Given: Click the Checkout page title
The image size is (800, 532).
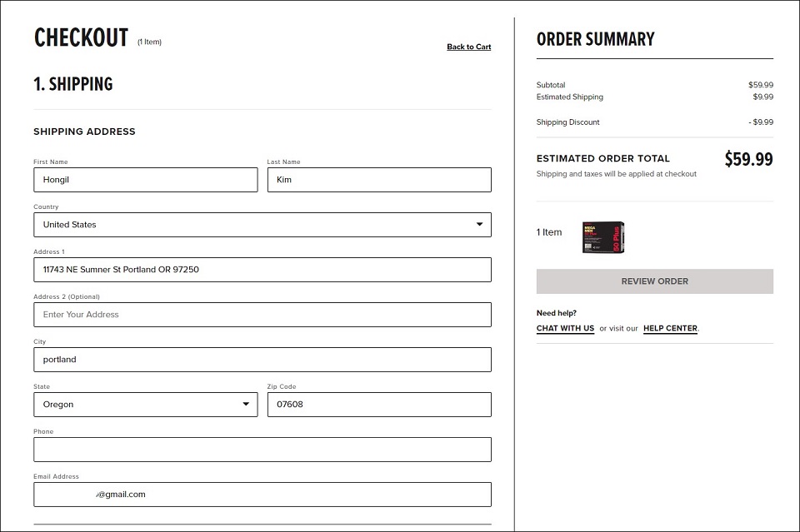Looking at the screenshot, I should [81, 38].
